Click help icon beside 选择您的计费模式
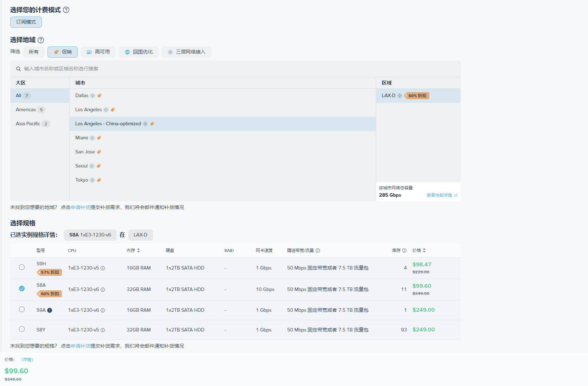The width and height of the screenshot is (588, 386). tap(66, 10)
